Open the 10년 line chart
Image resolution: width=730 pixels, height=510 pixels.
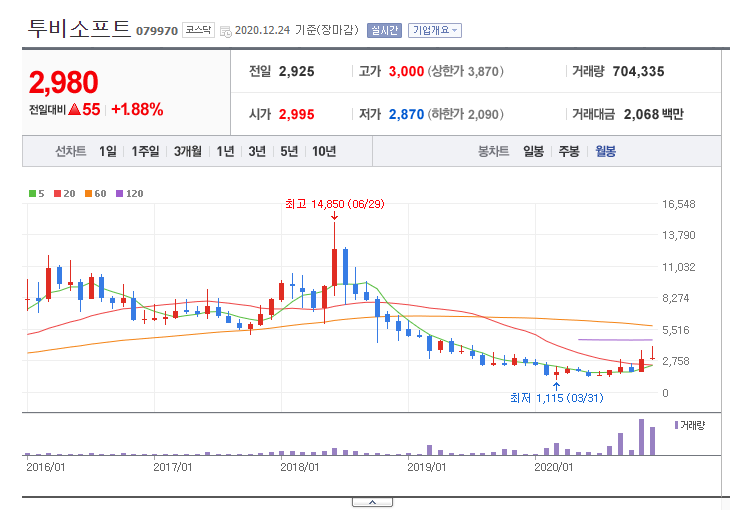click(x=324, y=151)
